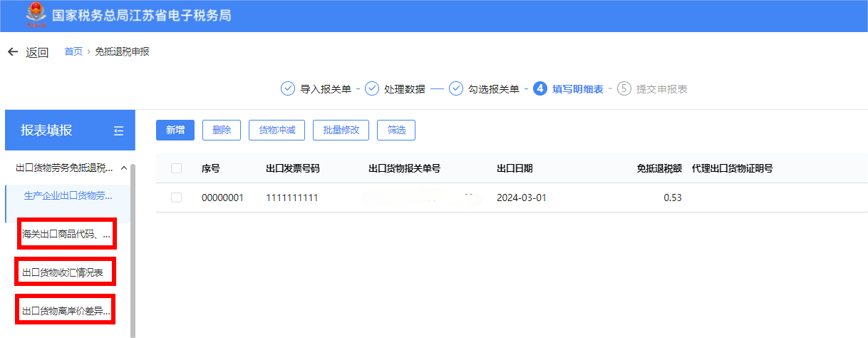Collapse sidebar using the 报表填报 menu icon
Viewport: 868px width, 338px height.
pyautogui.click(x=118, y=130)
